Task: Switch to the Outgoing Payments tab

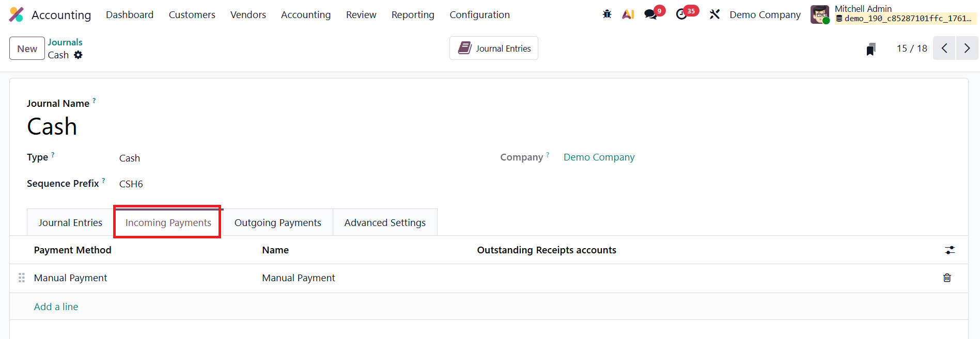Action: (277, 222)
